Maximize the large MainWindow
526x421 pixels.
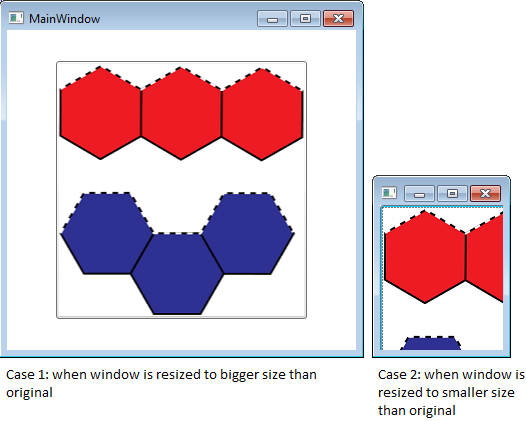(x=305, y=18)
